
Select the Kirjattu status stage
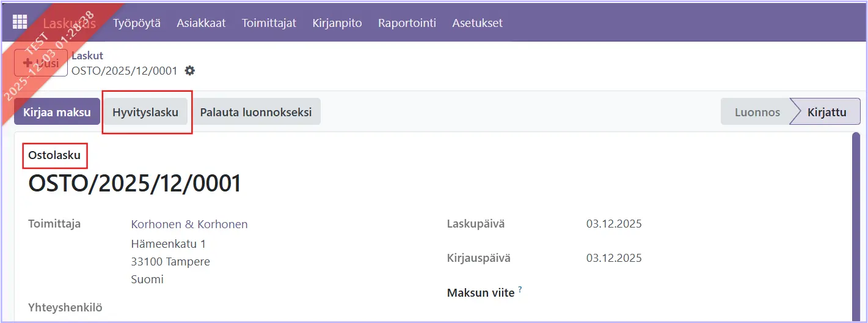click(x=826, y=112)
